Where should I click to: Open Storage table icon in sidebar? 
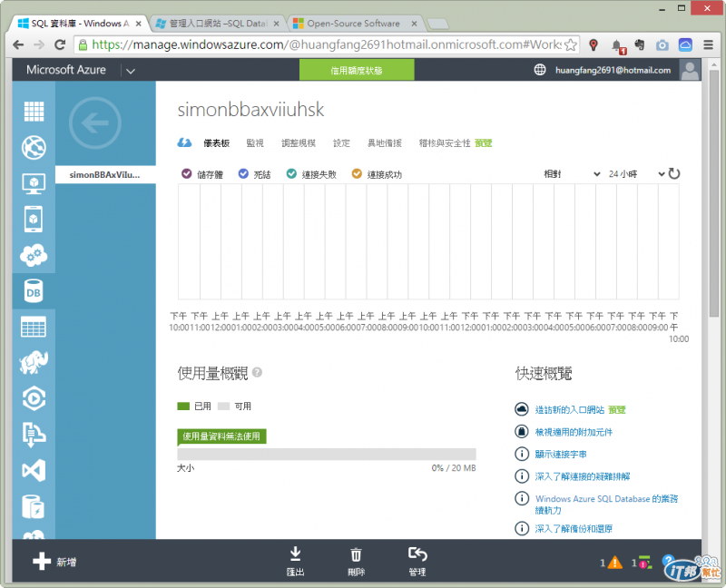coord(34,327)
